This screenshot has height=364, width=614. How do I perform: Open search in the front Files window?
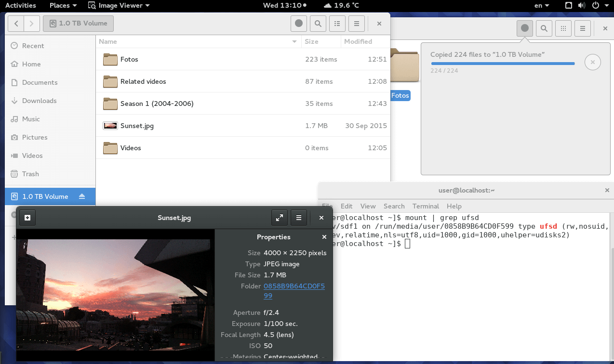pos(318,24)
